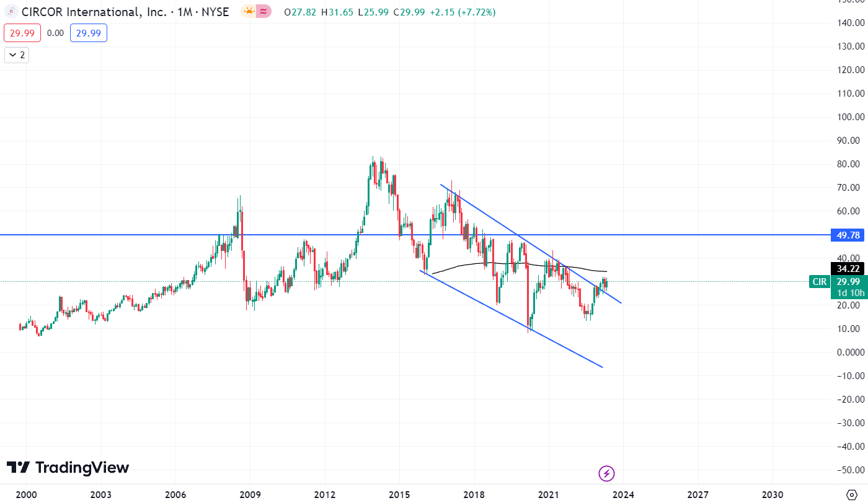Expand the collapsed indicators legend showing 2

click(x=17, y=55)
